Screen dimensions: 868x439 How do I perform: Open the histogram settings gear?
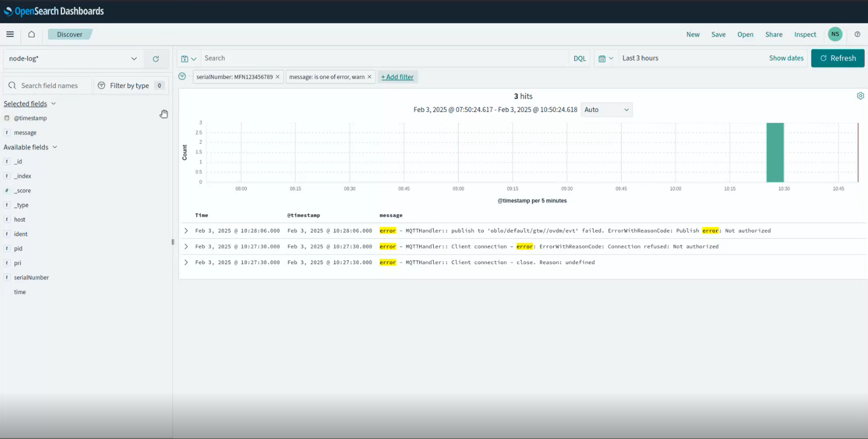[x=861, y=95]
